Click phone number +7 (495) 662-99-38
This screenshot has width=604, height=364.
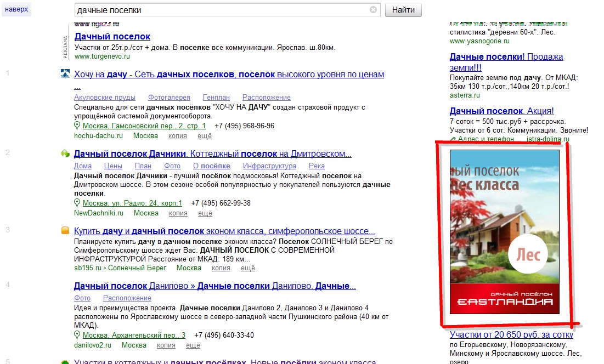pyautogui.click(x=221, y=203)
